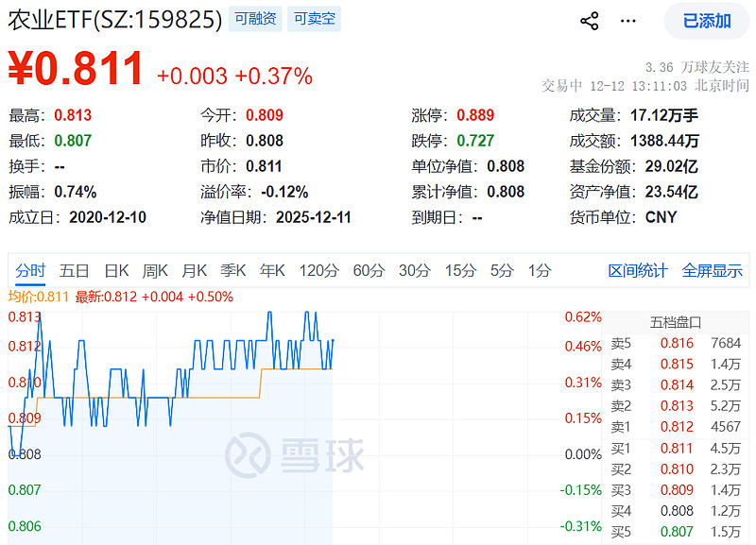Click 净值日期 value 2025-12-11
756x545 pixels.
pos(314,217)
